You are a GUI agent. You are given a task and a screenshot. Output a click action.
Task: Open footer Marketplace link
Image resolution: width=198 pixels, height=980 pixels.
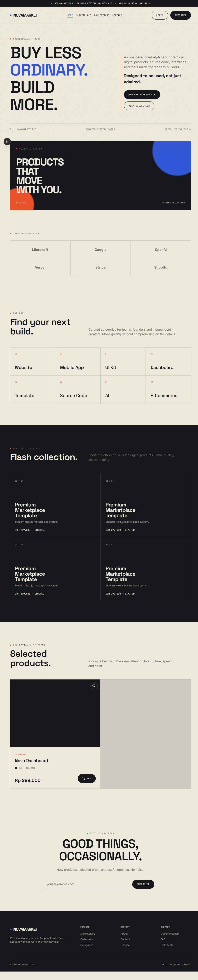click(88, 934)
